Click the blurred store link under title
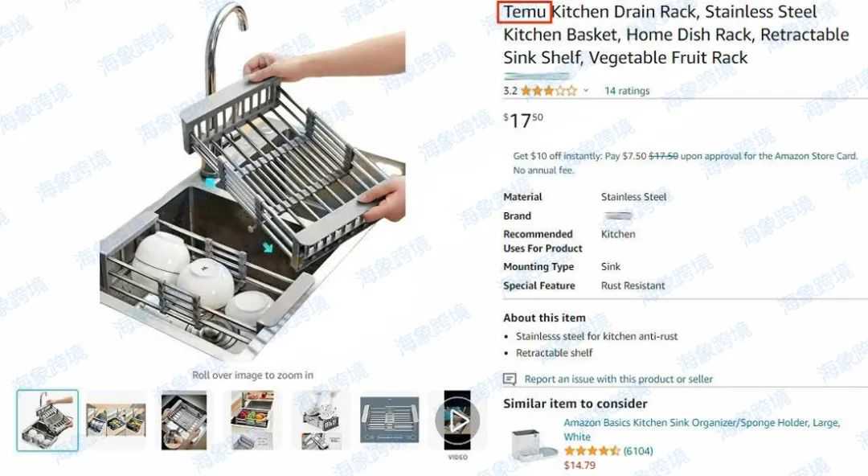This screenshot has height=476, width=868. 536,76
